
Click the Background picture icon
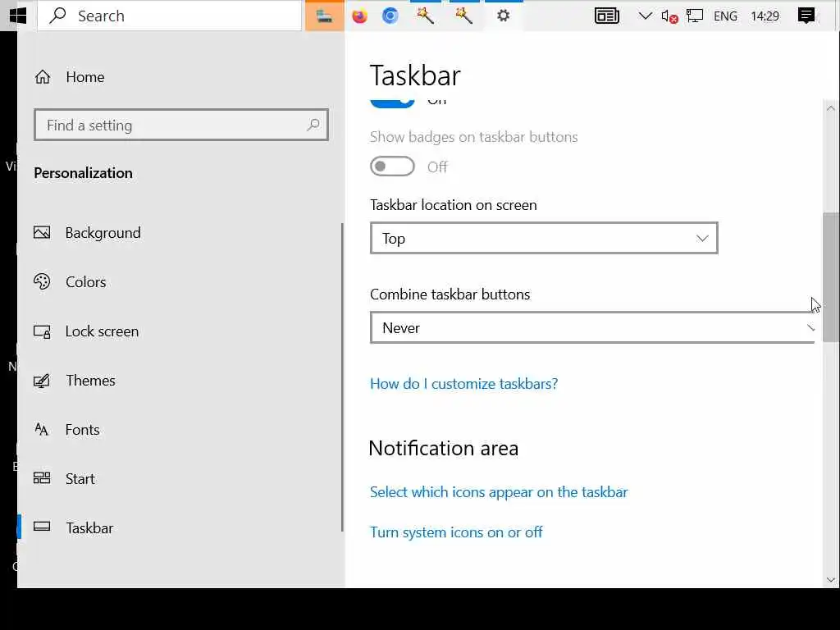point(42,232)
